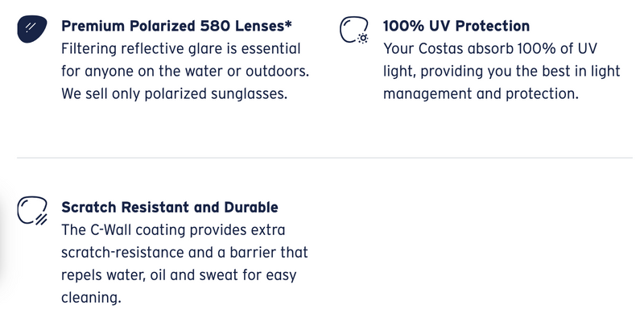Select the '100% UV Protection' heading
This screenshot has height=326, width=644.
click(x=456, y=26)
